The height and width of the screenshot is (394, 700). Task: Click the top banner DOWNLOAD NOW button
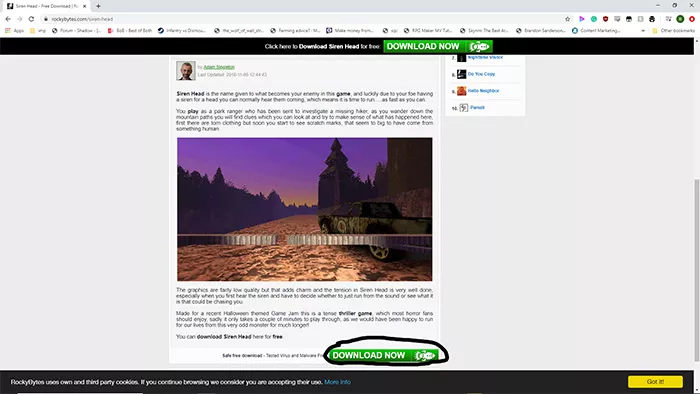pos(438,46)
